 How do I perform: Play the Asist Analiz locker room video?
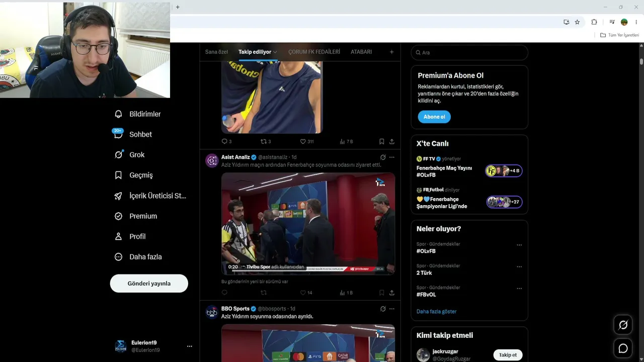click(x=308, y=224)
